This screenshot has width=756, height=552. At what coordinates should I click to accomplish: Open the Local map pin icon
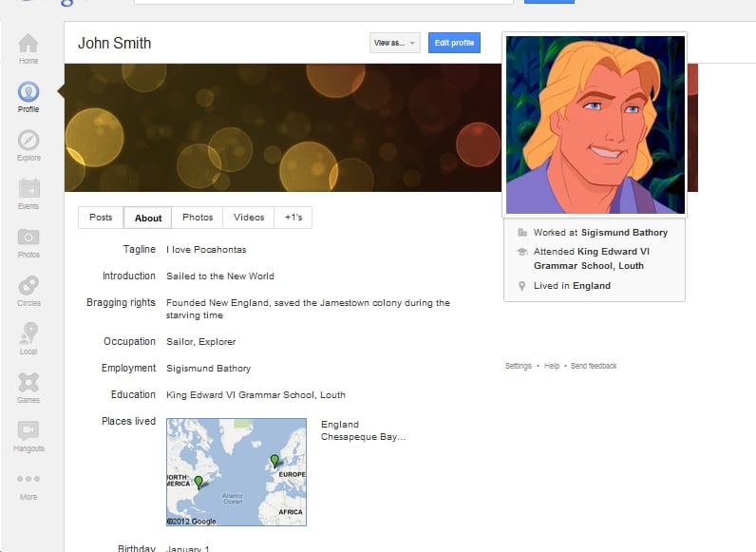(x=28, y=333)
